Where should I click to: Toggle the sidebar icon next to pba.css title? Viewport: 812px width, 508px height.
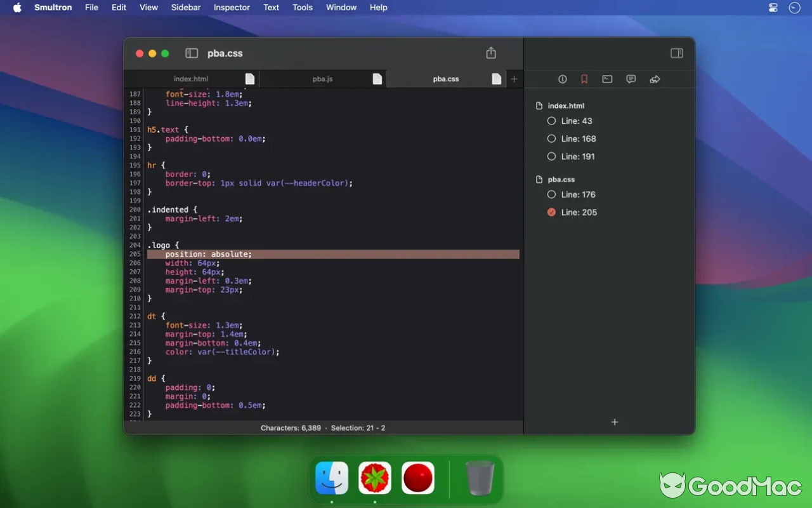(191, 53)
